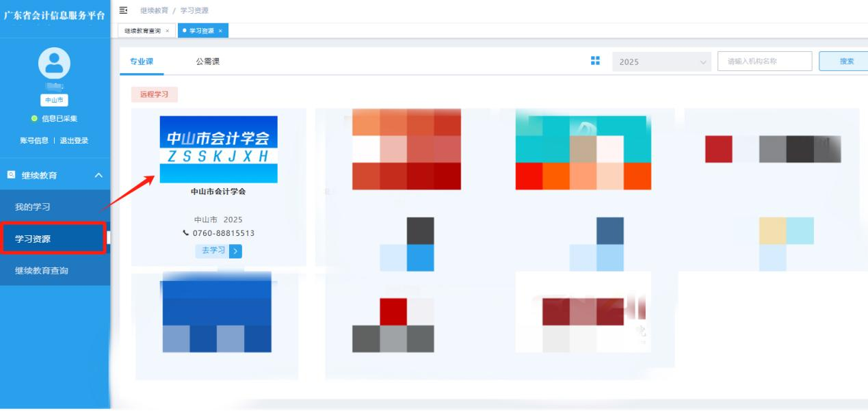Select 学习资源 in the sidebar menu

coord(33,239)
